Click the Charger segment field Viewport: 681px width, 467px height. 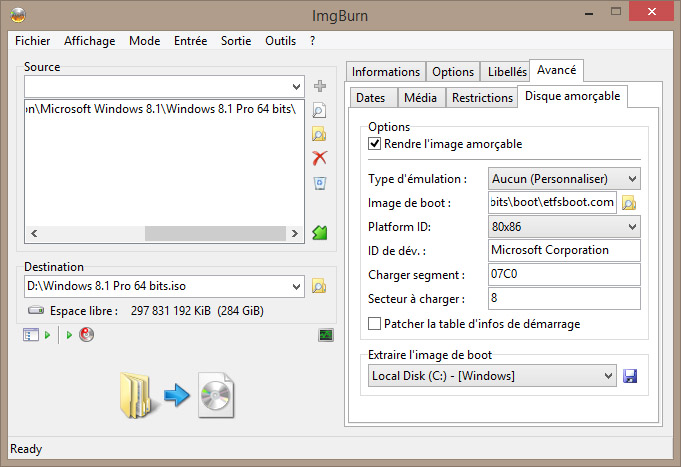564,274
